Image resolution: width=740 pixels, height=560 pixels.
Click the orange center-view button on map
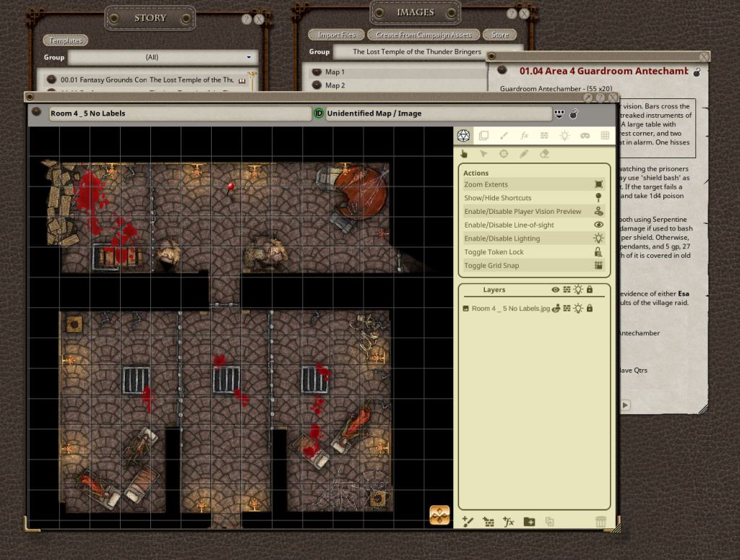440,515
